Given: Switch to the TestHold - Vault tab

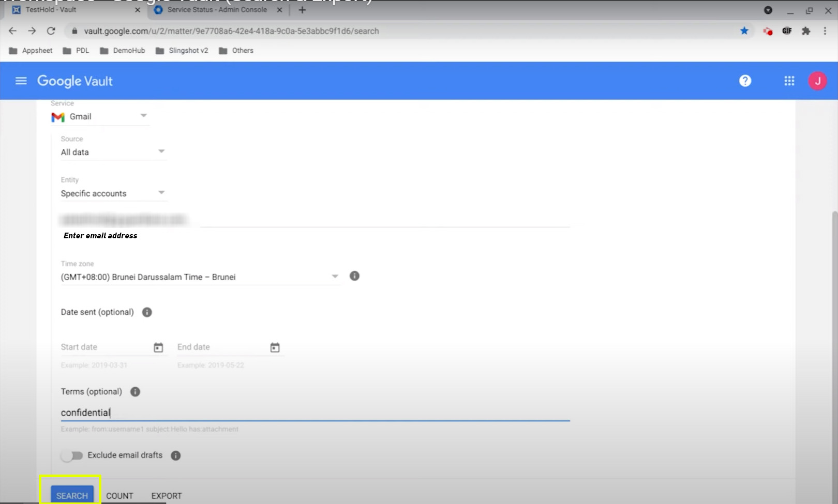Looking at the screenshot, I should tap(76, 10).
